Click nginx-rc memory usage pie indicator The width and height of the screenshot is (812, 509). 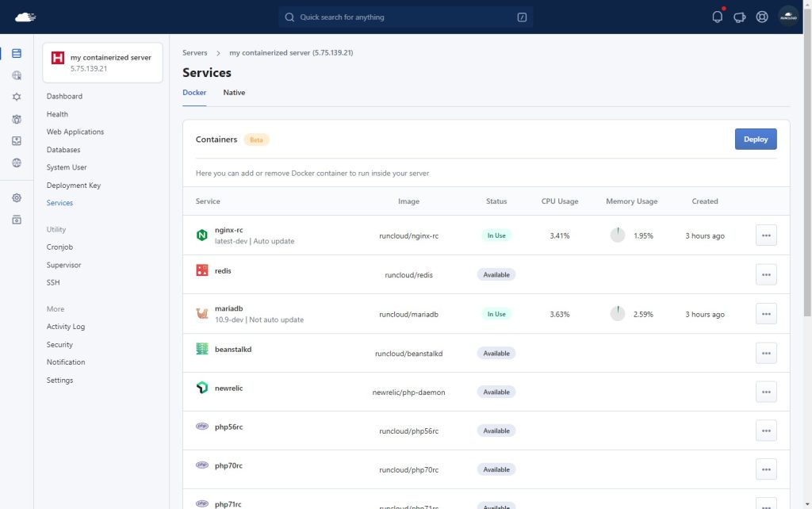[617, 235]
